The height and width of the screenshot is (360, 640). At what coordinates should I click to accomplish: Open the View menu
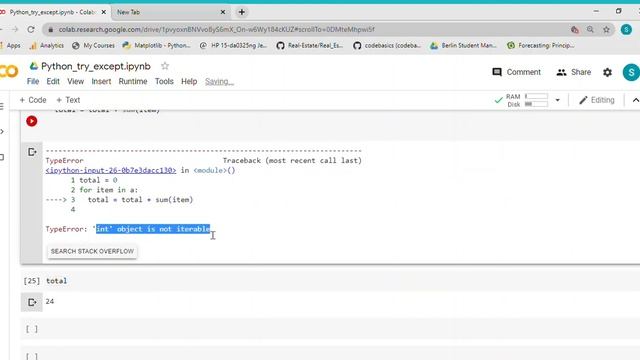coord(76,81)
